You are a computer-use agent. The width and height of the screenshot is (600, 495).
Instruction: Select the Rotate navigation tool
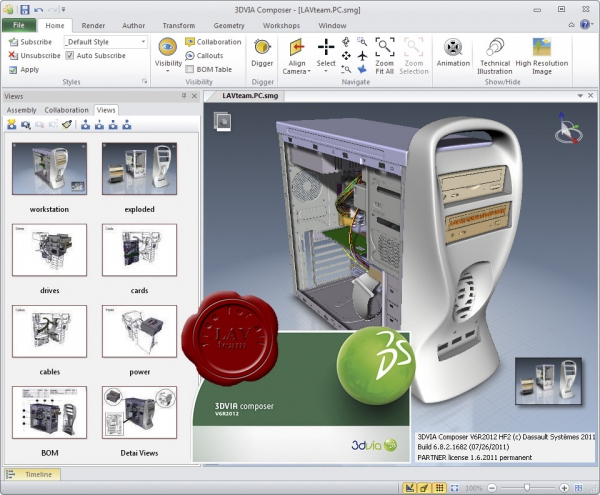346,42
